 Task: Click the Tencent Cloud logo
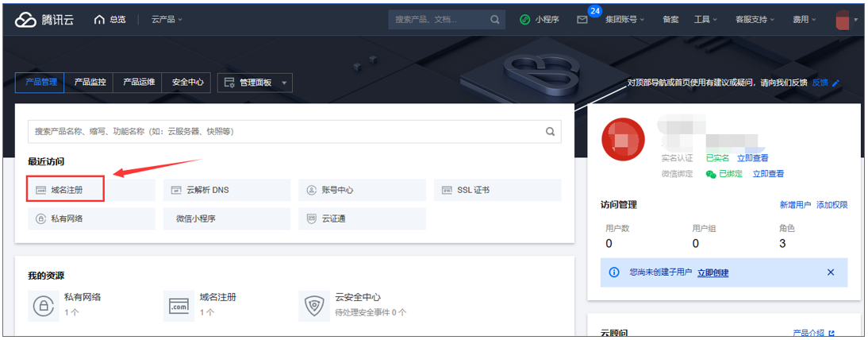pyautogui.click(x=44, y=20)
